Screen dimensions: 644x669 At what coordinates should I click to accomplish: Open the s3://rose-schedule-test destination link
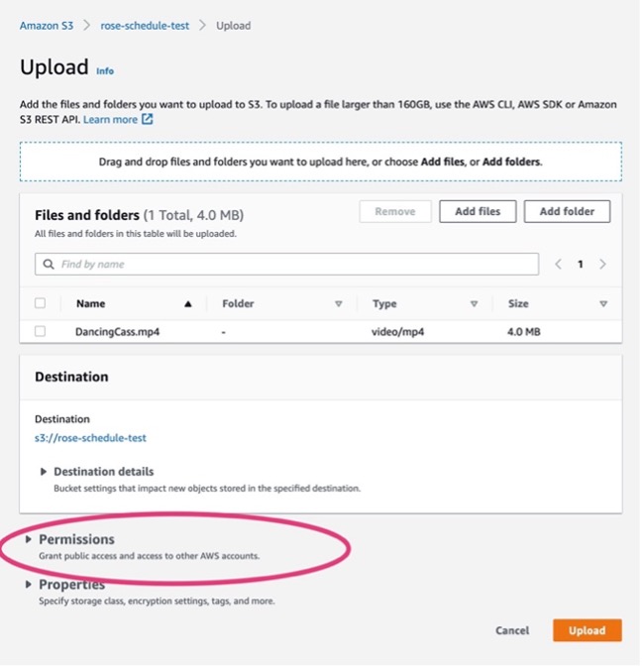90,437
